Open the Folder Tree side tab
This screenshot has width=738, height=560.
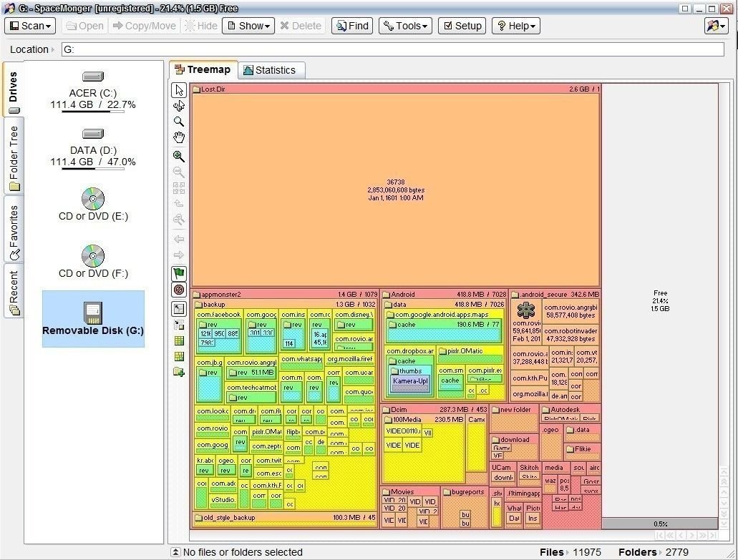tap(14, 157)
